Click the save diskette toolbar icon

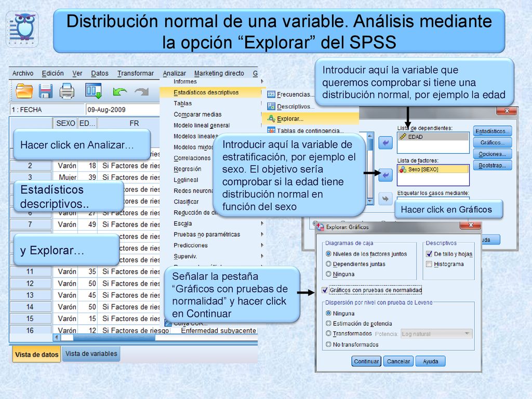click(x=46, y=91)
